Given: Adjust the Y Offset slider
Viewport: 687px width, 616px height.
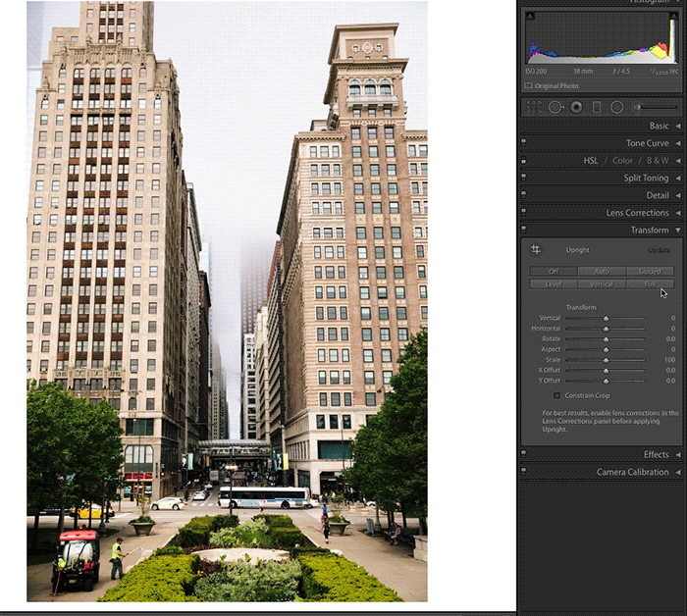Looking at the screenshot, I should 606,381.
